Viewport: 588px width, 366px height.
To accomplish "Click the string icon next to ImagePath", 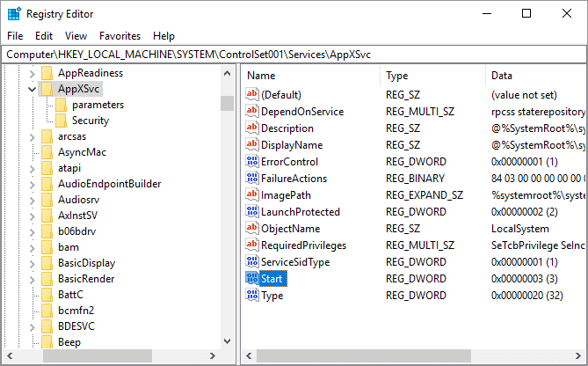I will pos(252,195).
